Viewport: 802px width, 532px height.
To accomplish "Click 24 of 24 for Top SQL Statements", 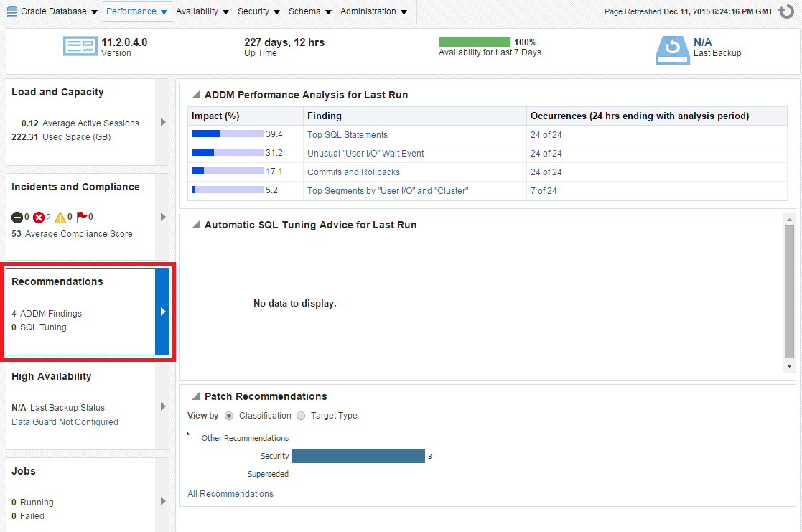I will click(546, 134).
